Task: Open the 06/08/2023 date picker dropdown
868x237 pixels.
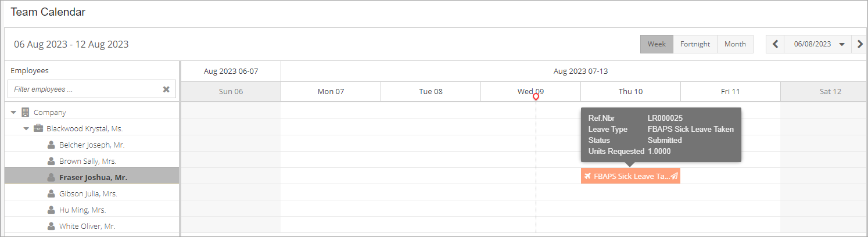Action: (x=842, y=44)
